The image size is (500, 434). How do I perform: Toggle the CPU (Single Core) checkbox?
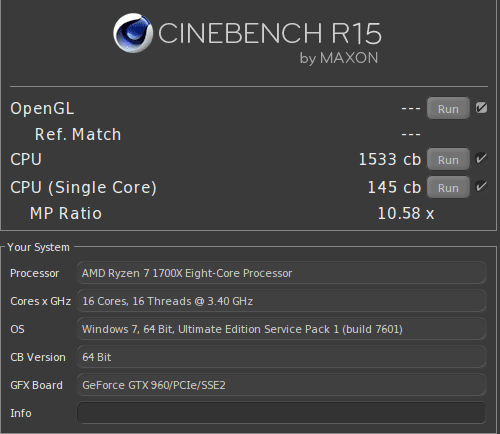[x=481, y=187]
